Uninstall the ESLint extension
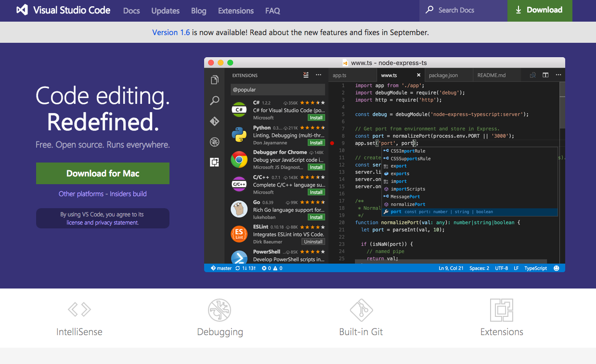The width and height of the screenshot is (596, 364). coord(313,242)
